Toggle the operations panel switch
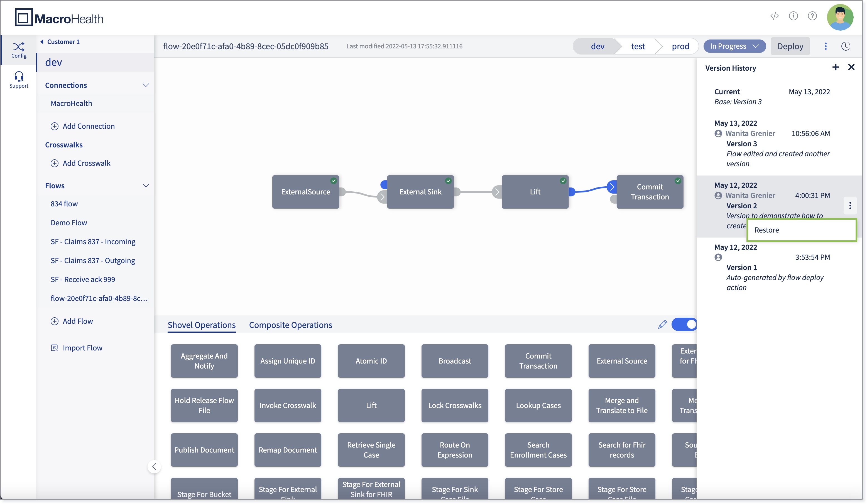 684,324
